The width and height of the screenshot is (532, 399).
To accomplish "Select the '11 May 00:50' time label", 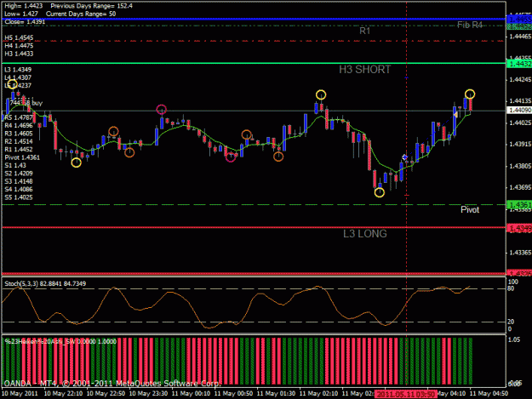I will [234, 394].
